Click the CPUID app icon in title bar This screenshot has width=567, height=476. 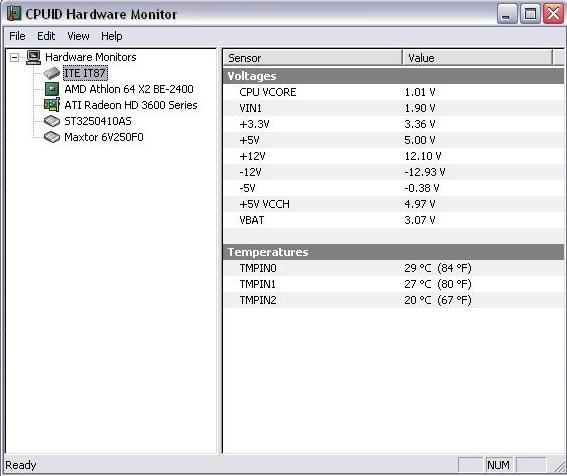coord(14,14)
